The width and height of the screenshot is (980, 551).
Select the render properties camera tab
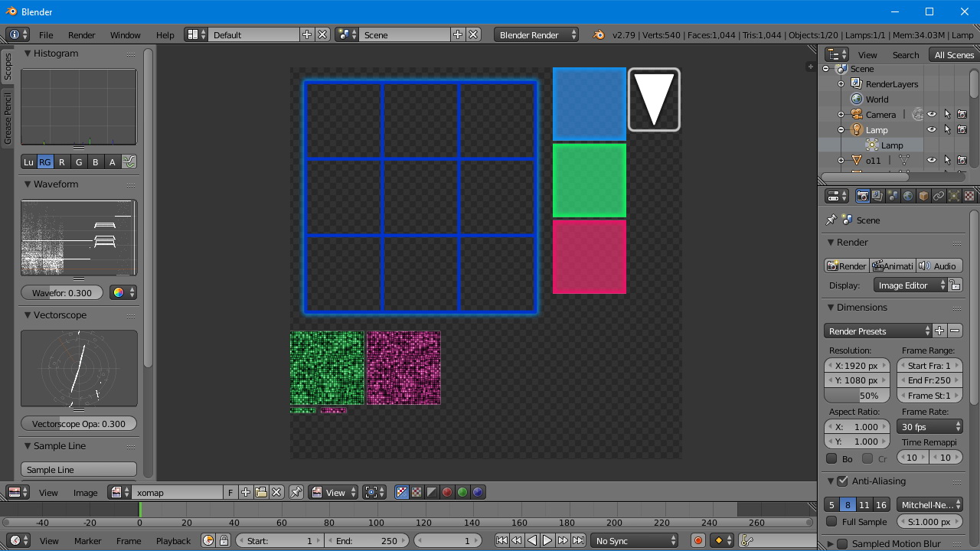tap(862, 196)
